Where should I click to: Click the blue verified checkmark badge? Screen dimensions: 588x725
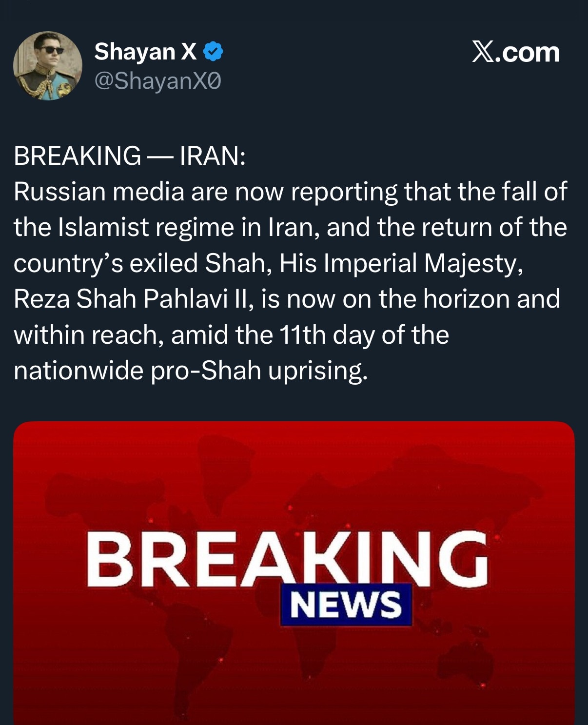coord(213,50)
